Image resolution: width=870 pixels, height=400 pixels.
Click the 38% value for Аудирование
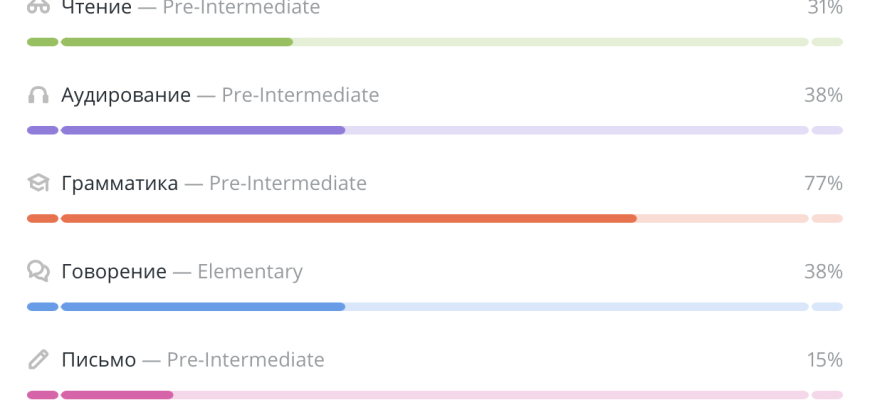(x=823, y=96)
